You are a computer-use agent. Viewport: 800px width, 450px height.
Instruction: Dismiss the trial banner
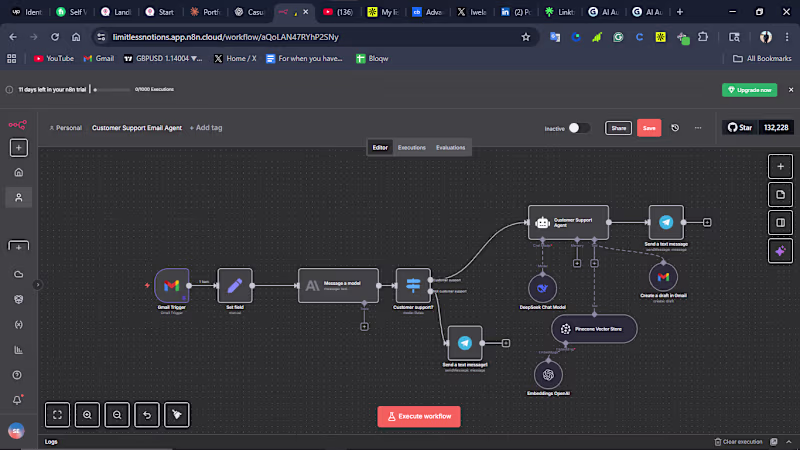(791, 90)
